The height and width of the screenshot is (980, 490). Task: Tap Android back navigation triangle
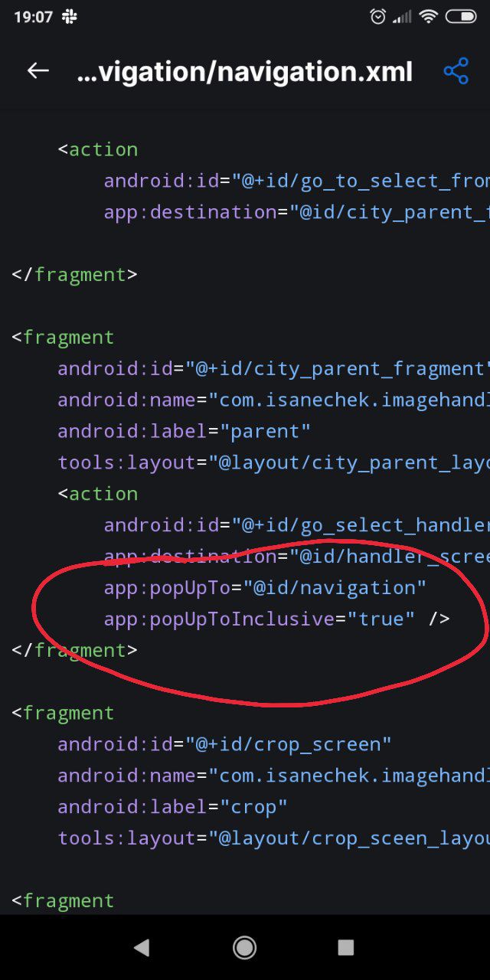click(142, 948)
